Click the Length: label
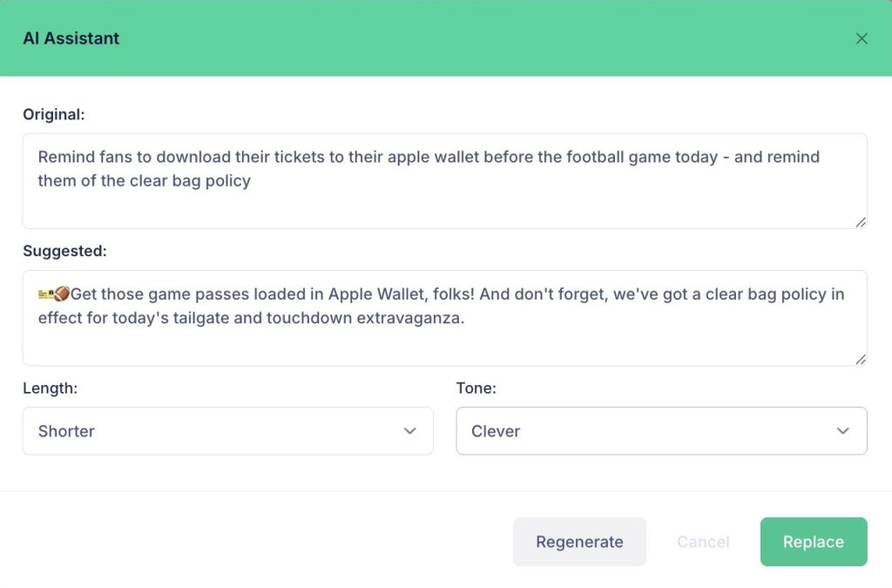This screenshot has height=588, width=892. point(50,389)
